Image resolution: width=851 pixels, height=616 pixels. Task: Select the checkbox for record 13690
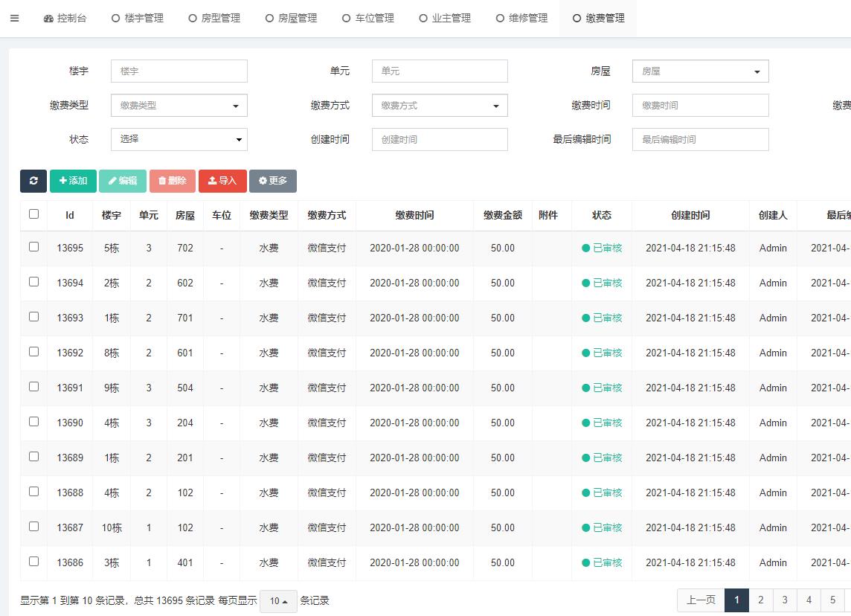[x=33, y=422]
